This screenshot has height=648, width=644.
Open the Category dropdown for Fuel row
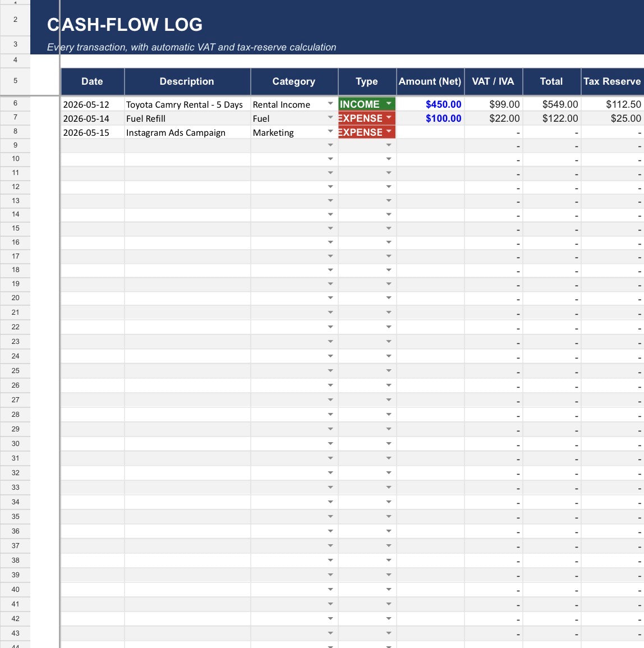point(330,118)
